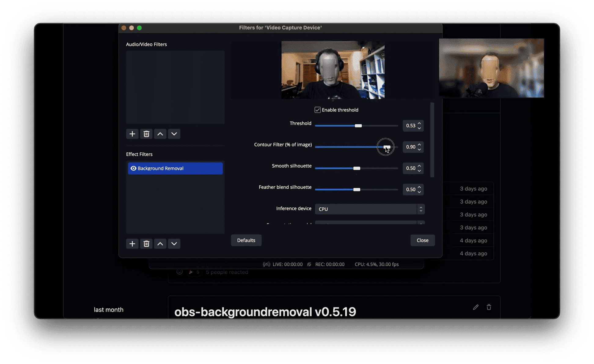Move Audio/Video filter up with arrow
This screenshot has height=364, width=594.
pyautogui.click(x=160, y=134)
